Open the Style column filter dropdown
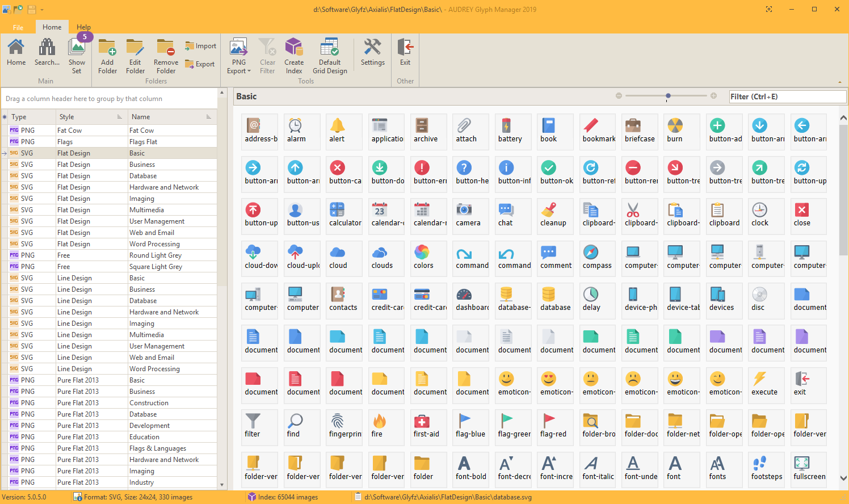Image resolution: width=849 pixels, height=504 pixels. tap(119, 117)
